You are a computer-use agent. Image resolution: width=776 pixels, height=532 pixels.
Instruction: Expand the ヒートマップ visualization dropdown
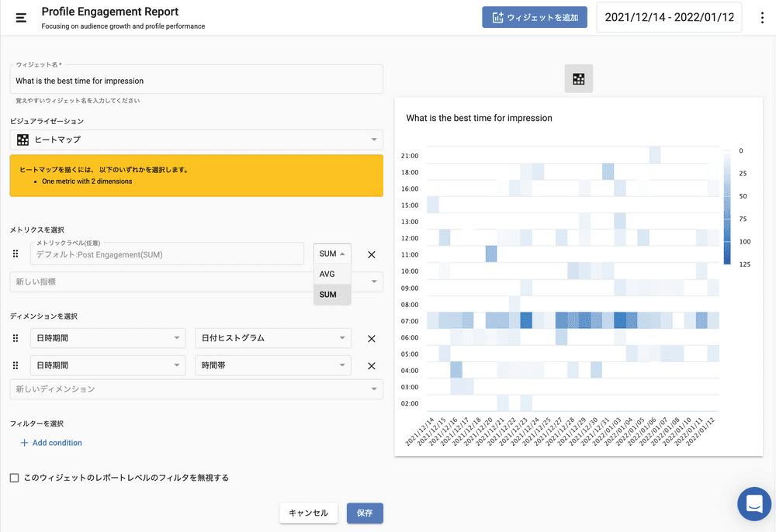click(196, 140)
